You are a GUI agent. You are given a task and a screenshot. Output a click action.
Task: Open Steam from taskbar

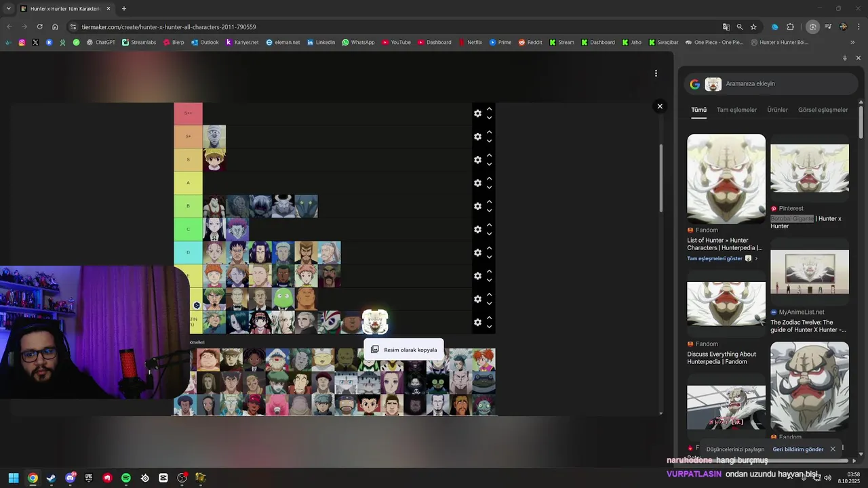coord(51,478)
